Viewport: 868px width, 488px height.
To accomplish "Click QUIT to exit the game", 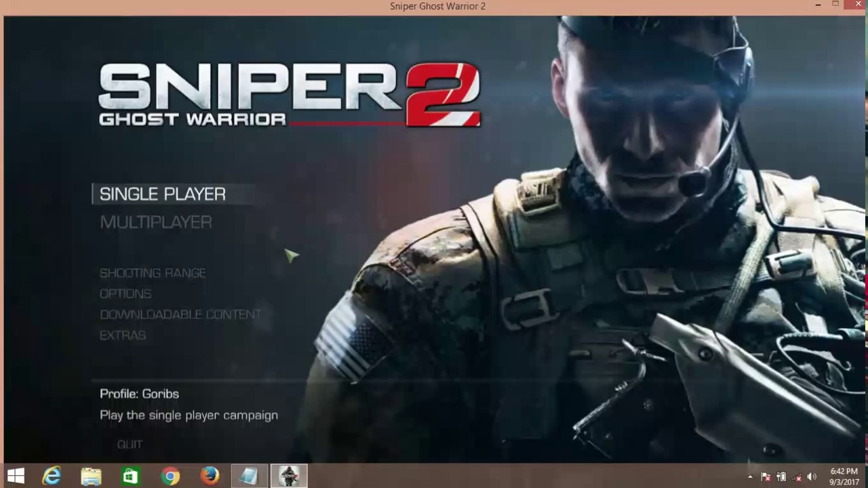I will click(x=130, y=445).
